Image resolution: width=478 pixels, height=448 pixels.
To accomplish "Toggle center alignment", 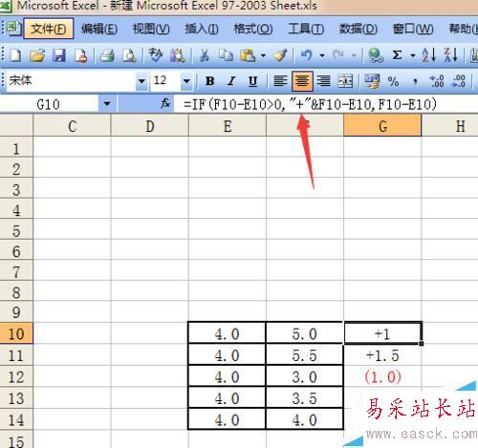I will 302,81.
